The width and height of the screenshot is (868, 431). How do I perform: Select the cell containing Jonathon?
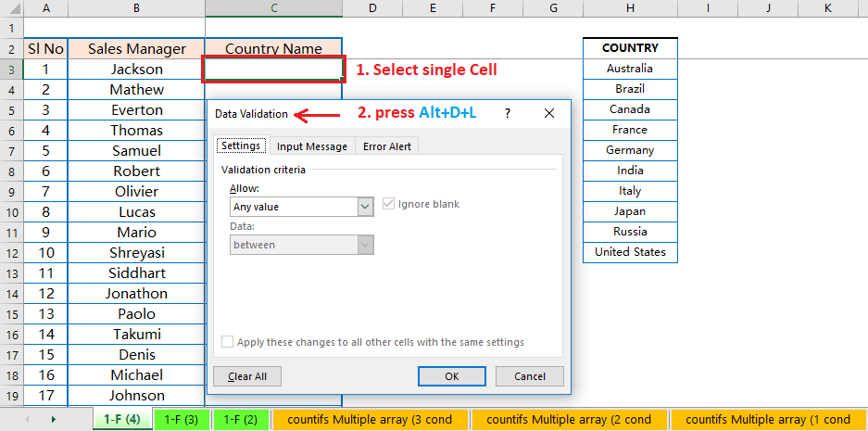pyautogui.click(x=136, y=294)
